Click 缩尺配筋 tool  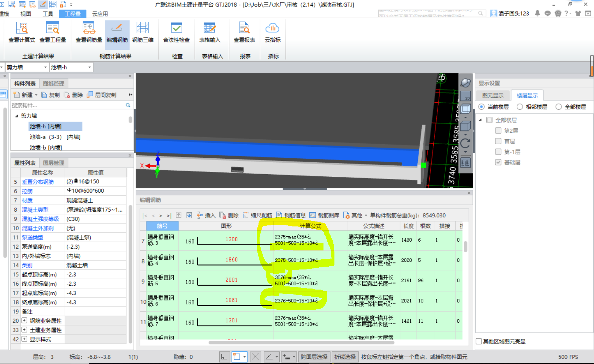[x=257, y=215]
